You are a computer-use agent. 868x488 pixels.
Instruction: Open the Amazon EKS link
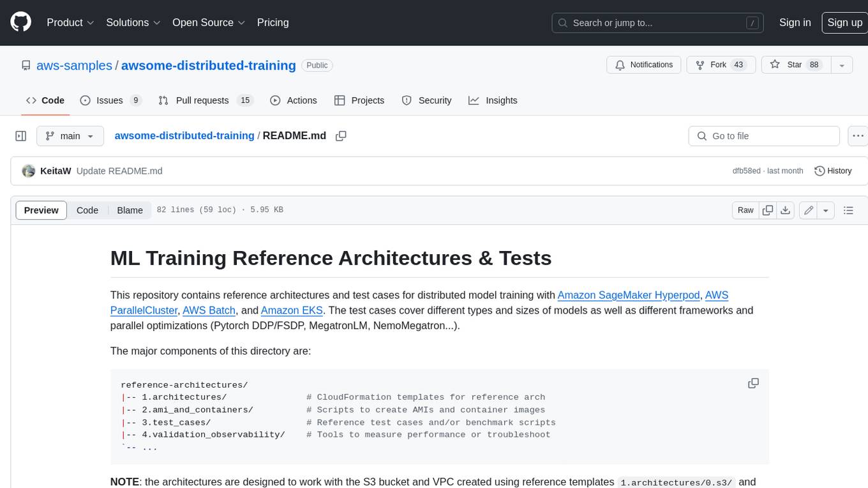tap(292, 310)
